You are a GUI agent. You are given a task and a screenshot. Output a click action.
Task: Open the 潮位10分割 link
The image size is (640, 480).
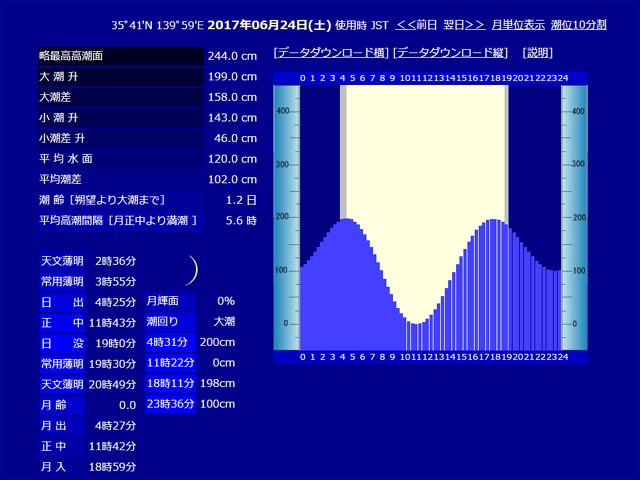point(578,25)
